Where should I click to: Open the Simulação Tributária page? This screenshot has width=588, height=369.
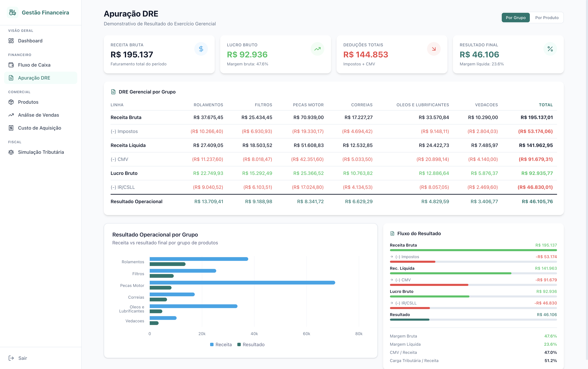[x=41, y=152]
